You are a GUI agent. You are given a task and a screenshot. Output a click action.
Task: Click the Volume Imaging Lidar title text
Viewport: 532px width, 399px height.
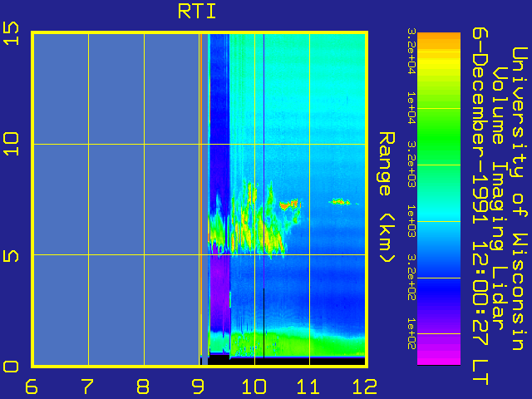pos(500,199)
